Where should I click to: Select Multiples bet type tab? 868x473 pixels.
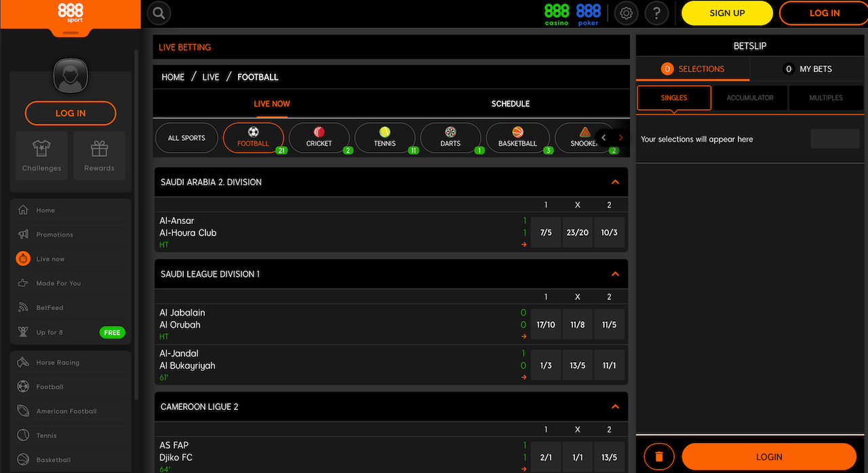[826, 98]
